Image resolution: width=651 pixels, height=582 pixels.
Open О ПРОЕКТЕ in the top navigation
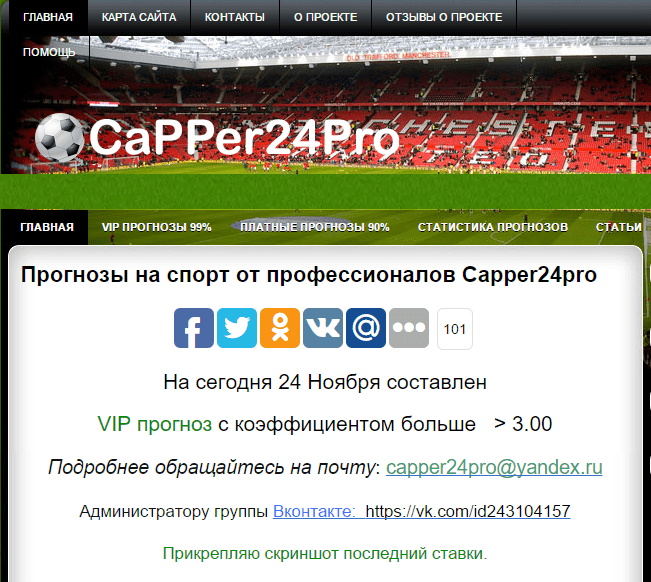[x=326, y=17]
